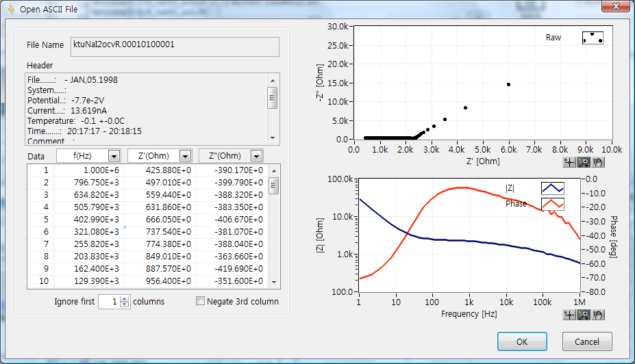The image size is (635, 364).
Task: Click the |Z| blue line legend swatch
Action: (x=552, y=188)
